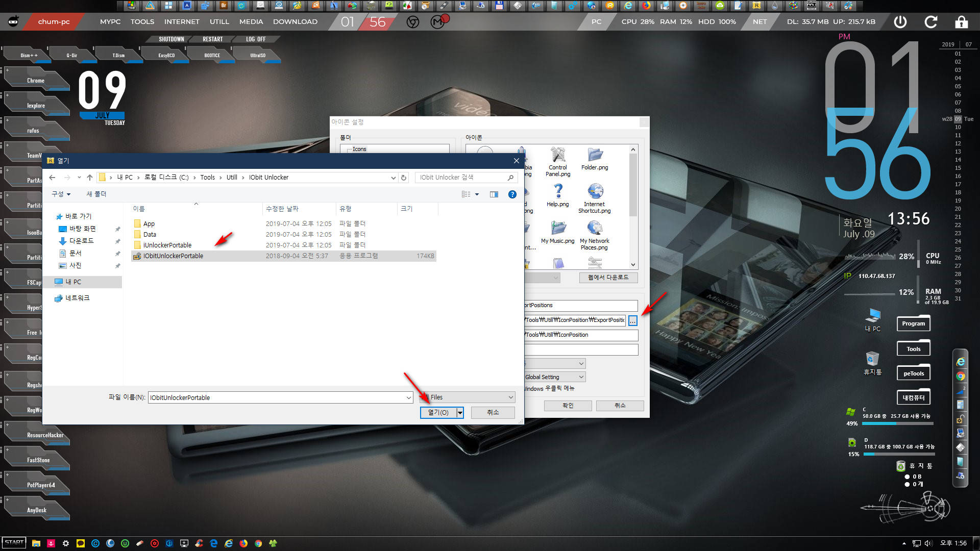Click the SHUTDOWN button
The image size is (980, 551).
tap(171, 39)
